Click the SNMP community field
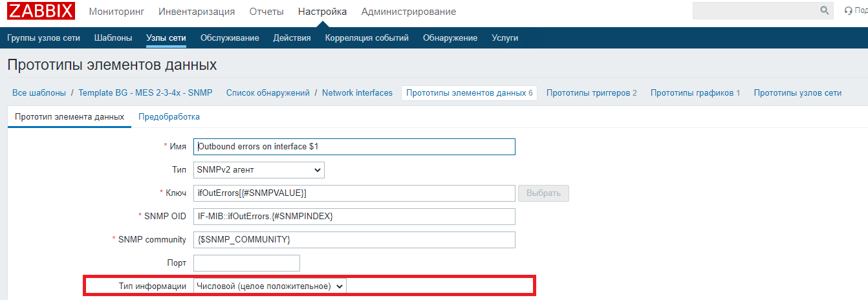The image size is (868, 300). pyautogui.click(x=354, y=240)
